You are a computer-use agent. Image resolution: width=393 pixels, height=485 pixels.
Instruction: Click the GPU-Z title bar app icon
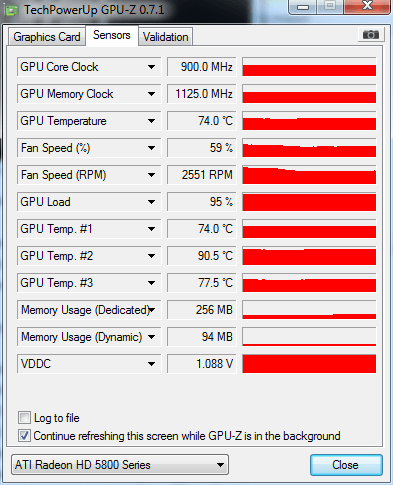coord(11,11)
